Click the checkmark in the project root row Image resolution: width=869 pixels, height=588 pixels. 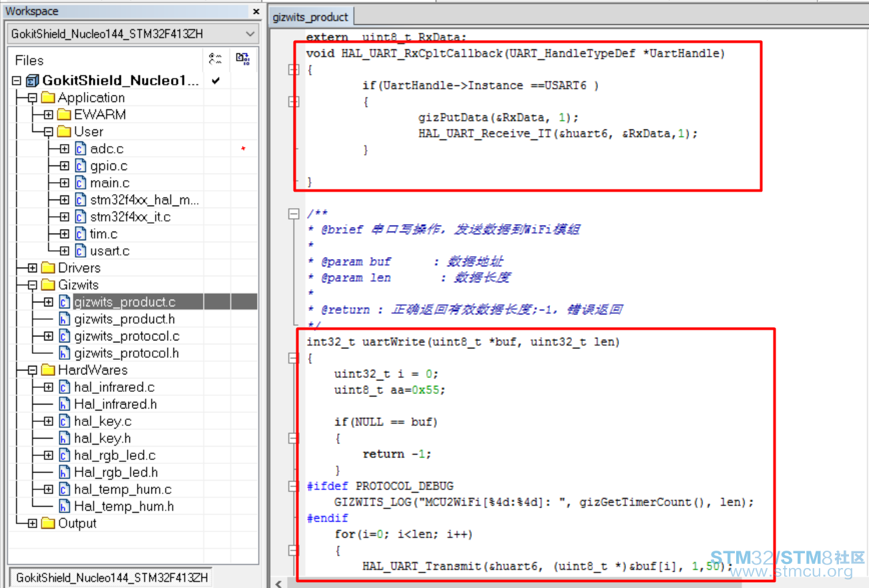point(215,81)
